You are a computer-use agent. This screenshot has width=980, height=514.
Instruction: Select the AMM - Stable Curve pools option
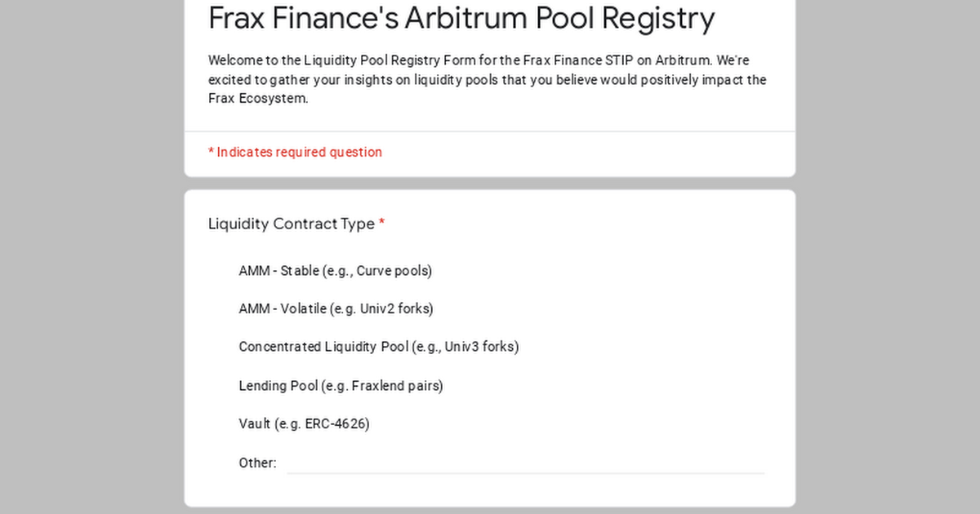point(335,271)
